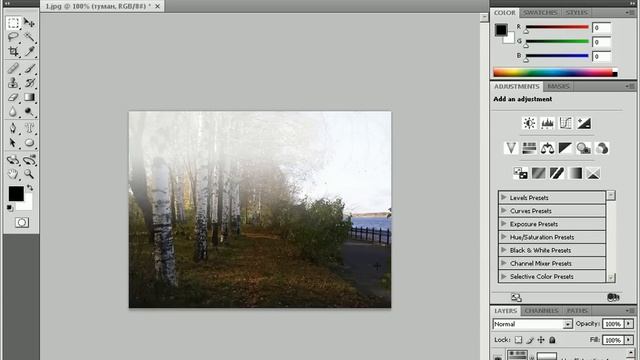Select the Clone Stamp tool
Image resolution: width=640 pixels, height=360 pixels.
(x=13, y=83)
